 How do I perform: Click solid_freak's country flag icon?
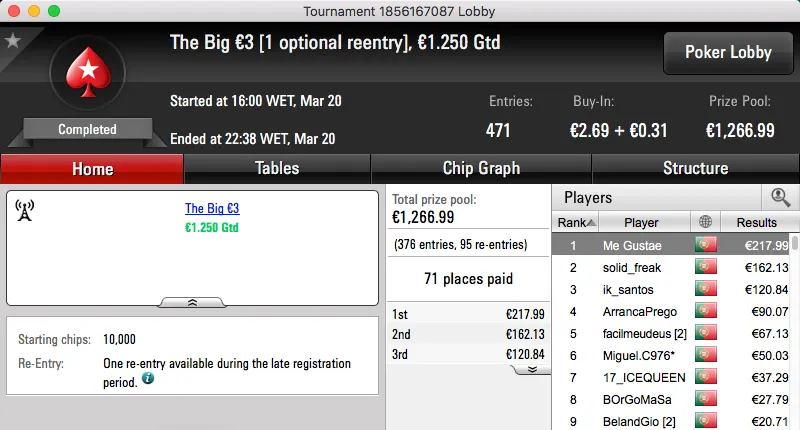point(707,267)
